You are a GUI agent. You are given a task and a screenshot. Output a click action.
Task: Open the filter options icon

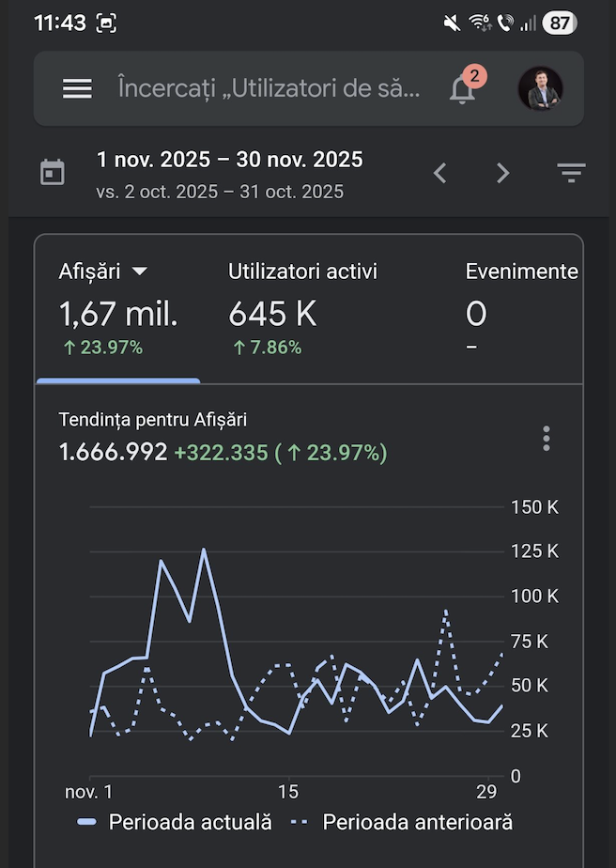(x=571, y=173)
